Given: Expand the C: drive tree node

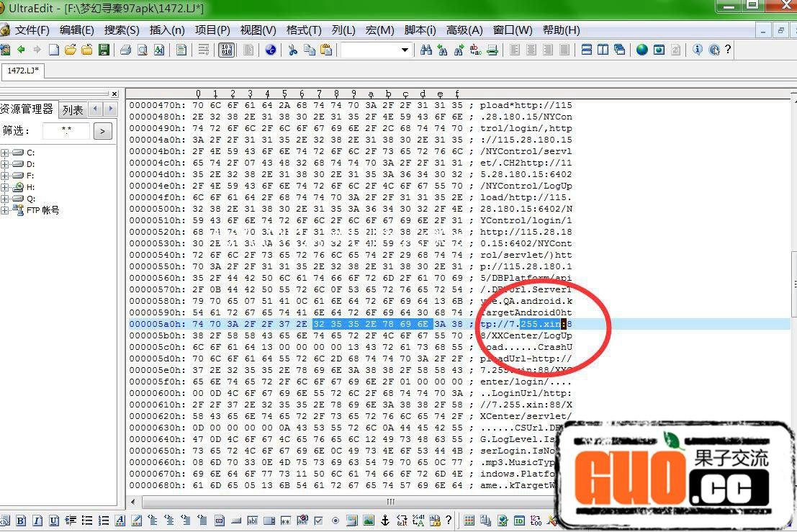Looking at the screenshot, I should (x=6, y=153).
